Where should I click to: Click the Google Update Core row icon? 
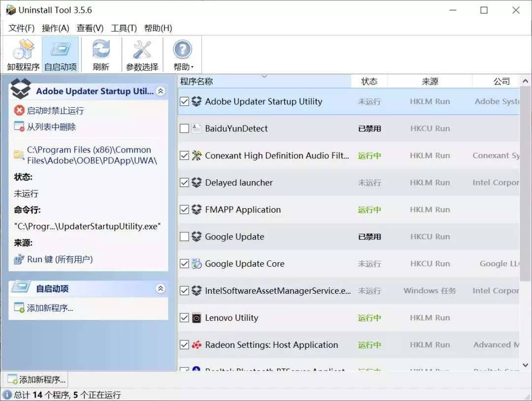point(197,263)
